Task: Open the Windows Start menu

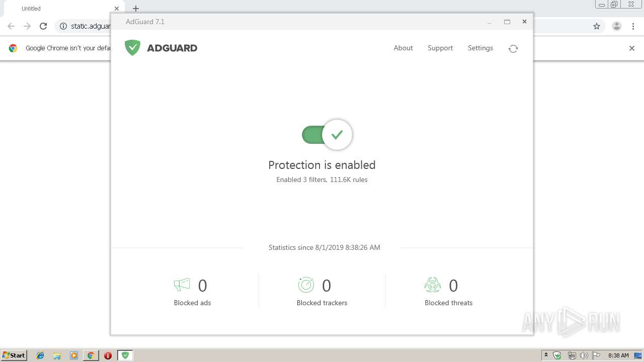Action: click(14, 355)
